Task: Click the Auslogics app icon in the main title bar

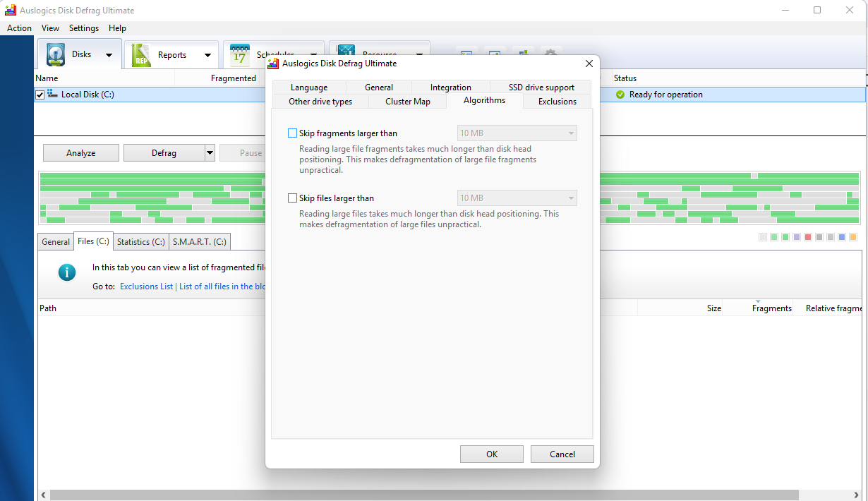Action: coord(11,11)
